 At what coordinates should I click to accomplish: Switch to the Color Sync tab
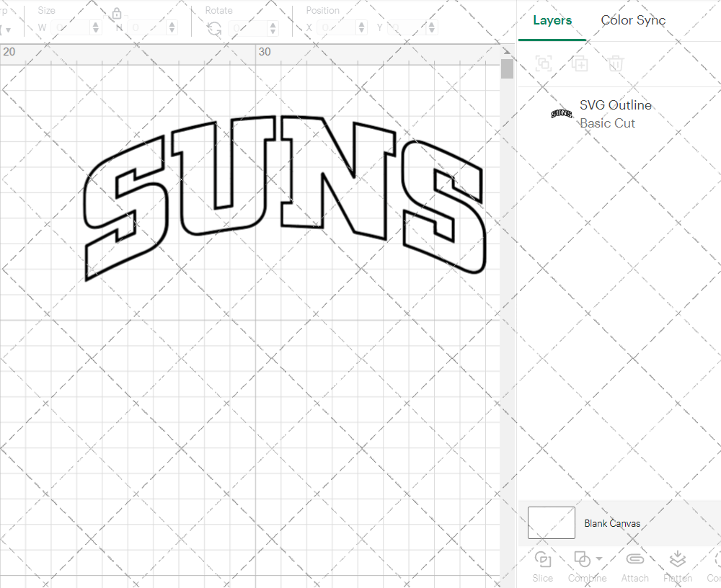coord(633,20)
